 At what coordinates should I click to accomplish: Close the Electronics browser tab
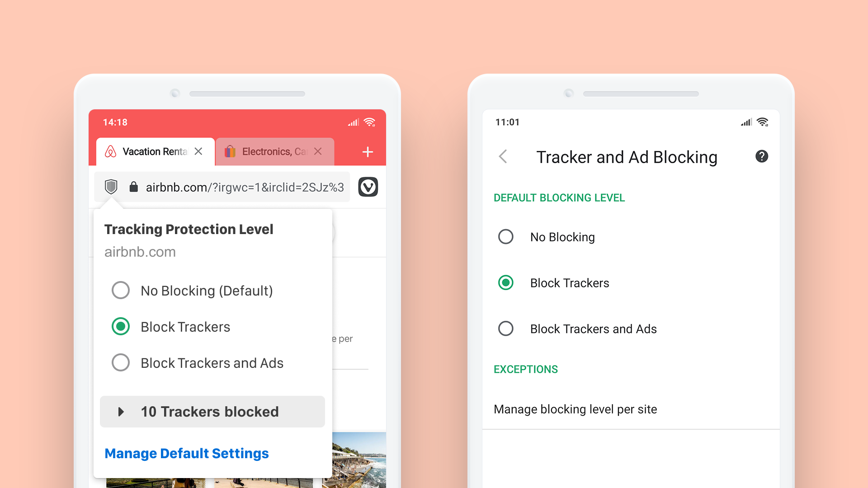click(319, 151)
